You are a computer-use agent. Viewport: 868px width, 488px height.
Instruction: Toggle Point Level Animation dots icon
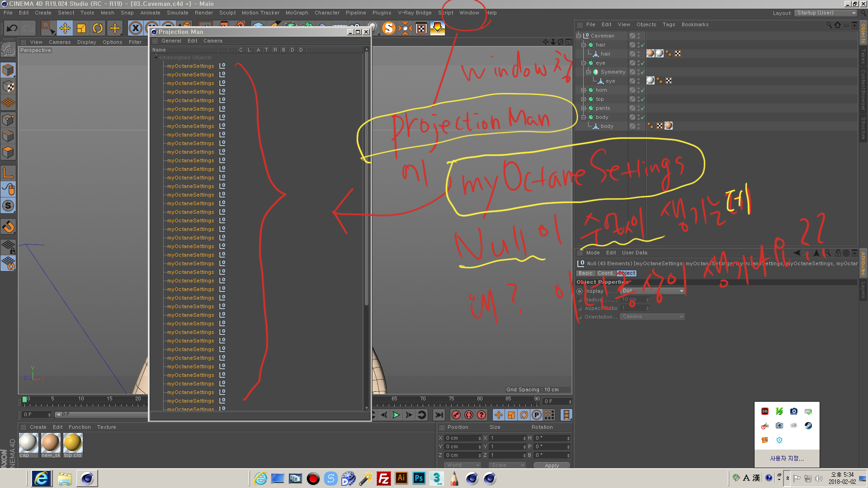(x=549, y=415)
